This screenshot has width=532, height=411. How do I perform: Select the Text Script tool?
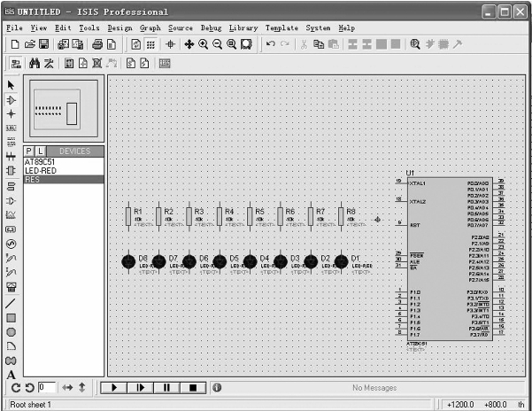point(11,142)
